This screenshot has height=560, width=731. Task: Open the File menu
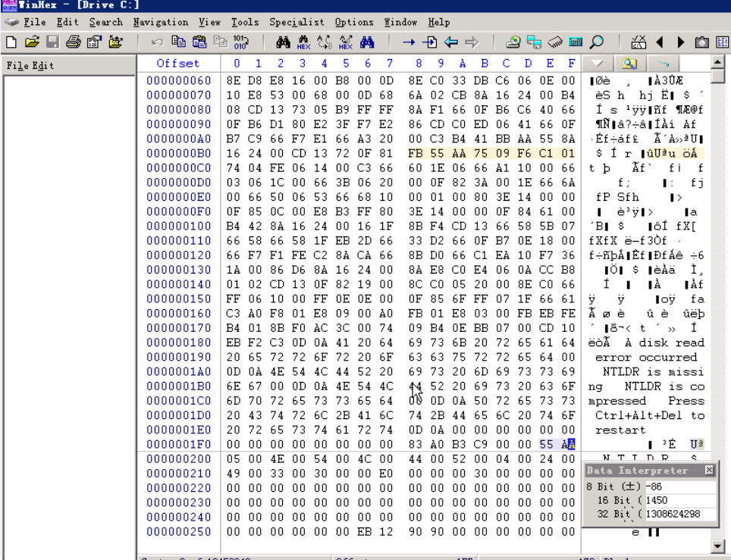pyautogui.click(x=34, y=22)
